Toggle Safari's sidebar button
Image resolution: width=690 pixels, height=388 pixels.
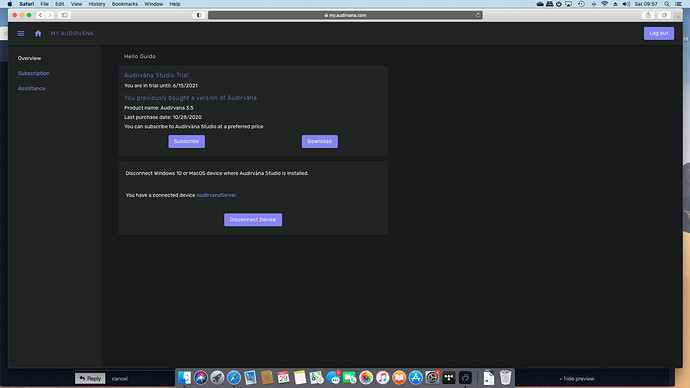point(64,15)
